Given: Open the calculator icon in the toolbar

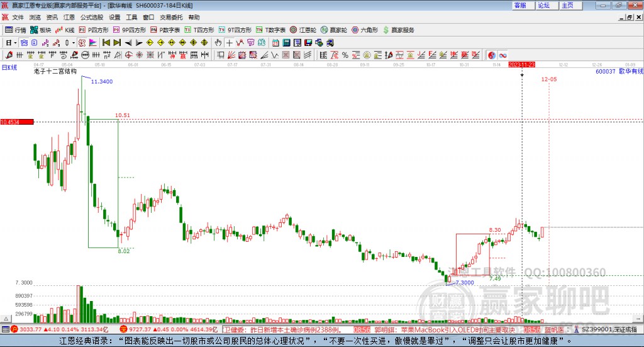Looking at the screenshot, I should point(286,43).
